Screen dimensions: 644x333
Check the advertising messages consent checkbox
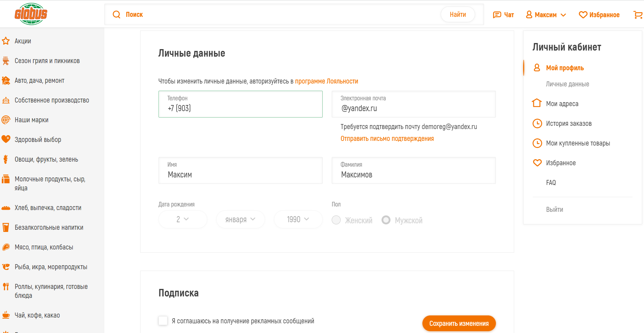coord(163,320)
